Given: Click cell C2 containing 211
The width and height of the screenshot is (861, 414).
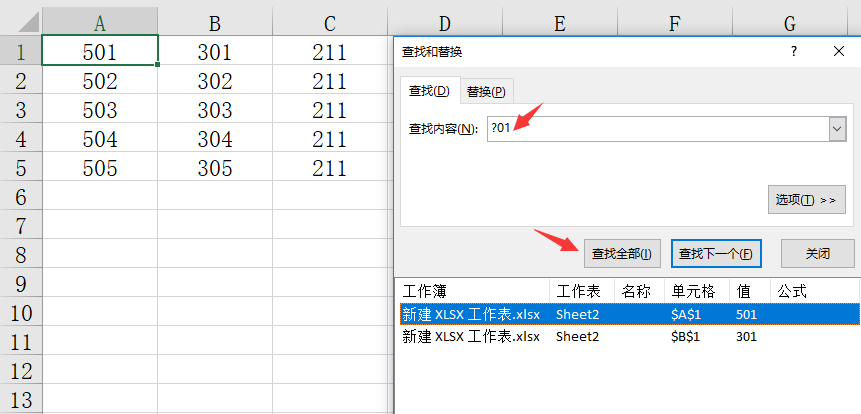Looking at the screenshot, I should [329, 81].
